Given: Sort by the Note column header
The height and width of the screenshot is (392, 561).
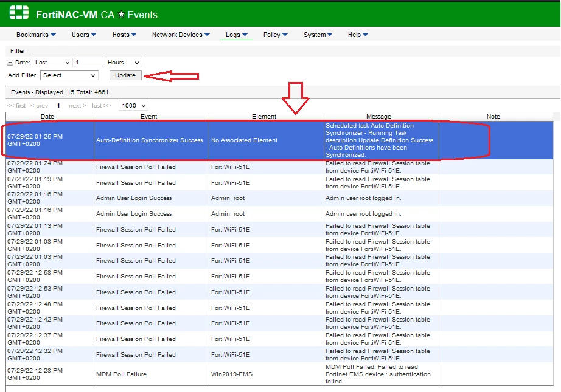Looking at the screenshot, I should 493,117.
